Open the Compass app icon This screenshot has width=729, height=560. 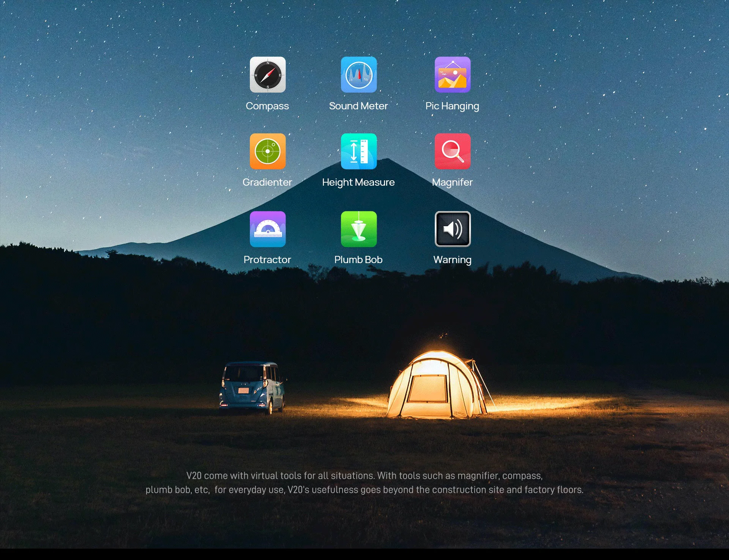[x=268, y=75]
